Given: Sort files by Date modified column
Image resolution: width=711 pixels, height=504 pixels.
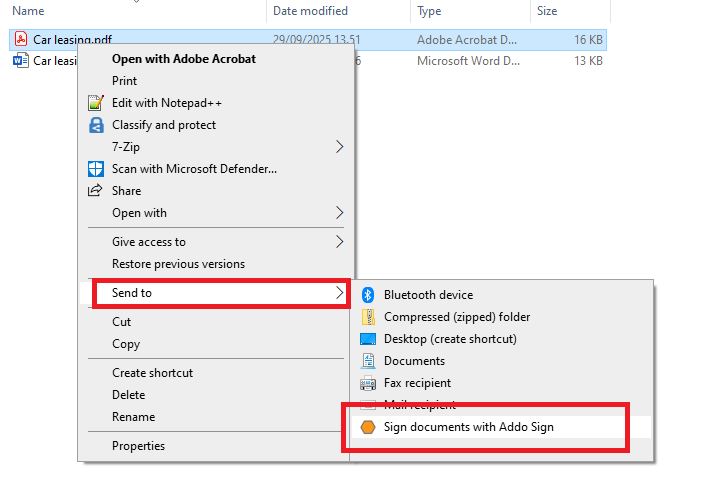Looking at the screenshot, I should pyautogui.click(x=310, y=11).
